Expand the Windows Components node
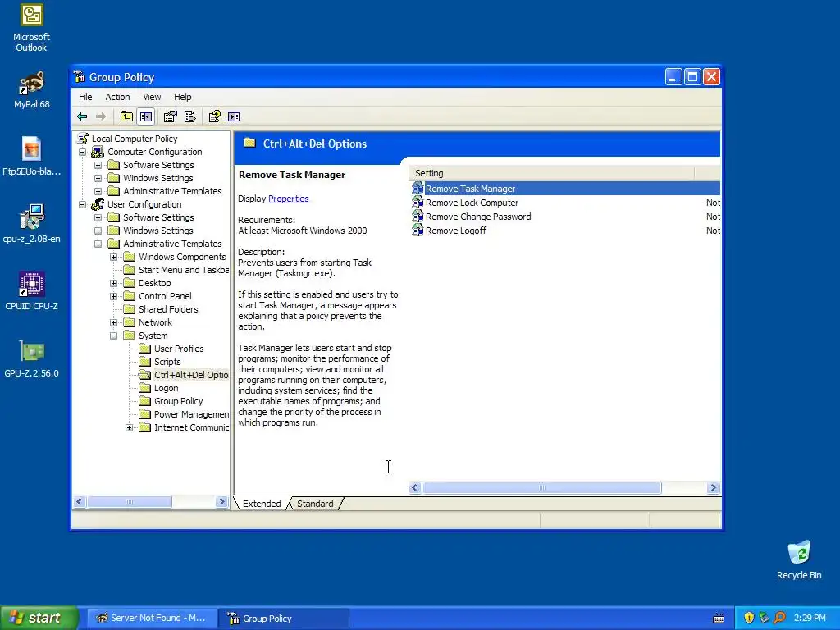 [x=113, y=257]
